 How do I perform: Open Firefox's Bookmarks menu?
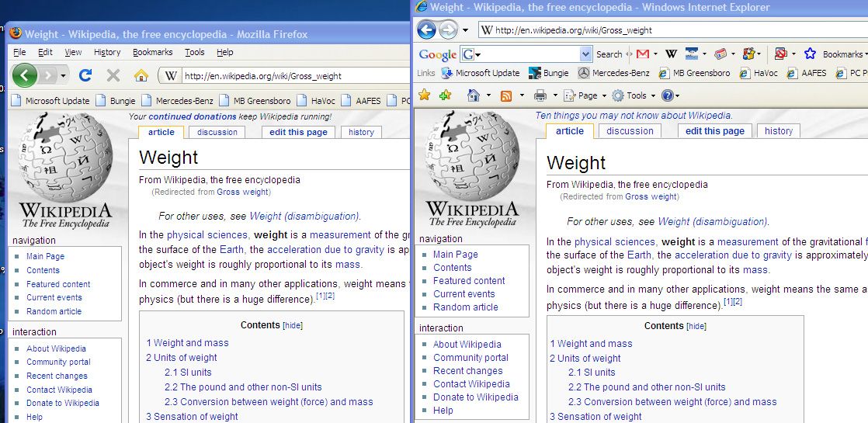153,52
